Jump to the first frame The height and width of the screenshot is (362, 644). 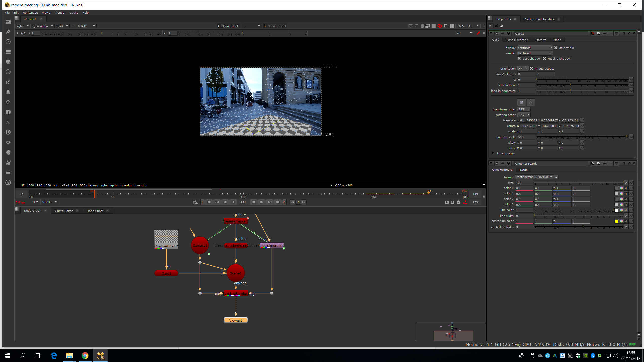point(209,202)
